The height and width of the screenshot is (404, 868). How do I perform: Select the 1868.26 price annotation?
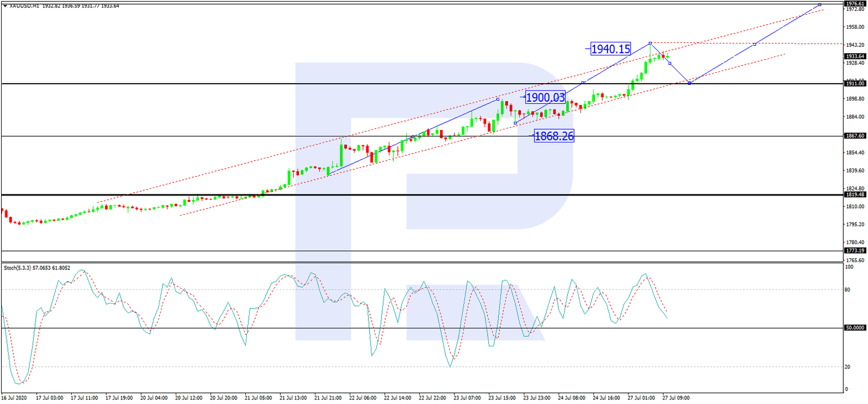coord(554,134)
